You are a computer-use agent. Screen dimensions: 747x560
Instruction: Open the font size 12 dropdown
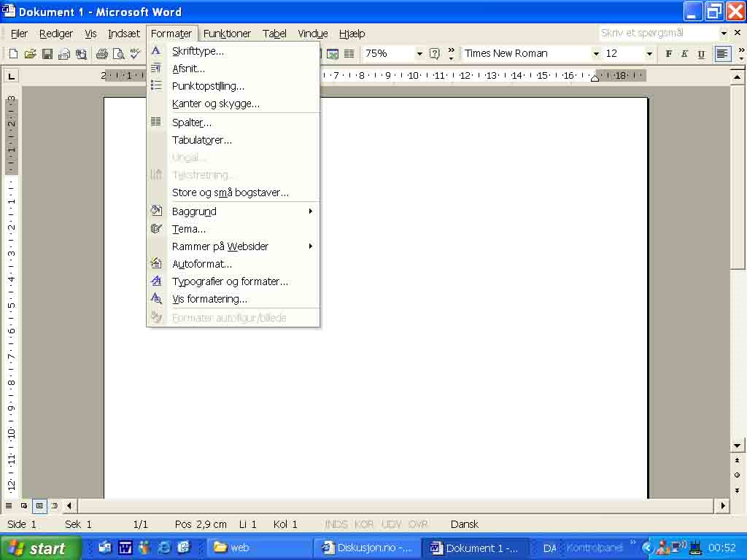[649, 54]
